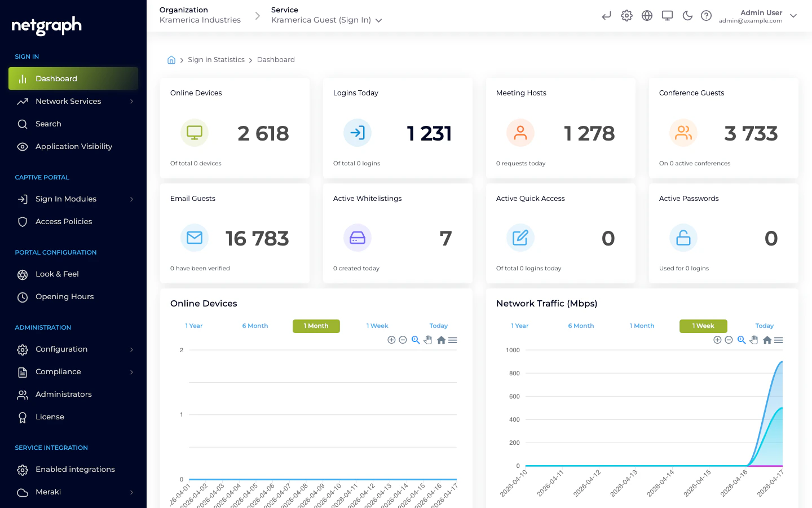The width and height of the screenshot is (812, 508).
Task: Click the zoom-in plus icon on Network Traffic chart
Action: (717, 340)
